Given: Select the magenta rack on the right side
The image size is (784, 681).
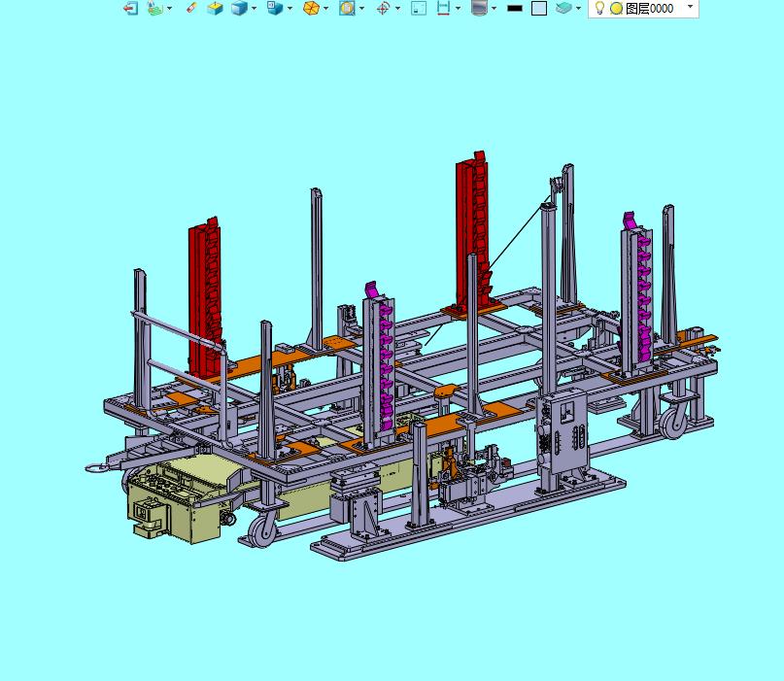Looking at the screenshot, I should [638, 295].
